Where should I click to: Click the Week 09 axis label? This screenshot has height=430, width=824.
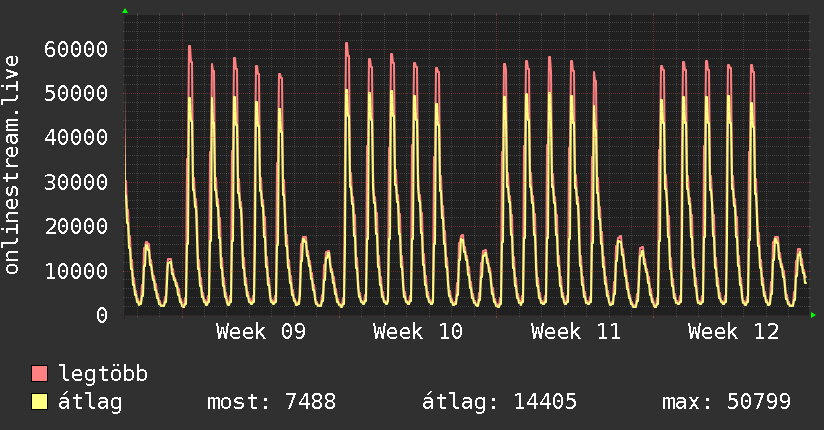(261, 332)
